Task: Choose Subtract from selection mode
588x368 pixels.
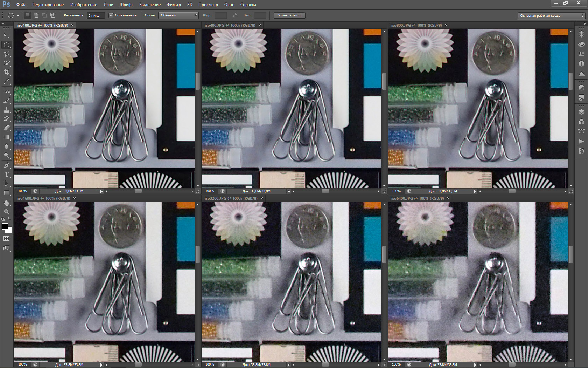Action: click(44, 15)
